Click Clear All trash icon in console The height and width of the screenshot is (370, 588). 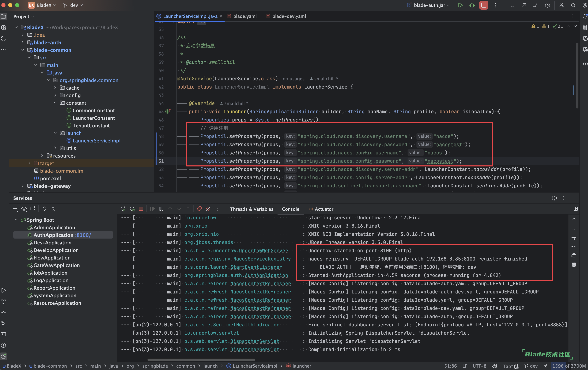click(574, 264)
